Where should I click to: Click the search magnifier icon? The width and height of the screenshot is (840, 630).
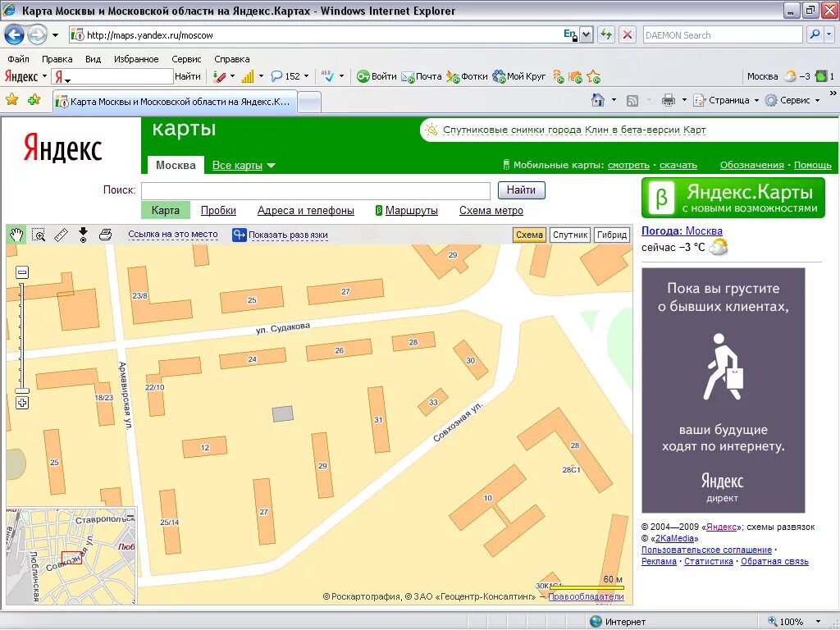coord(815,34)
